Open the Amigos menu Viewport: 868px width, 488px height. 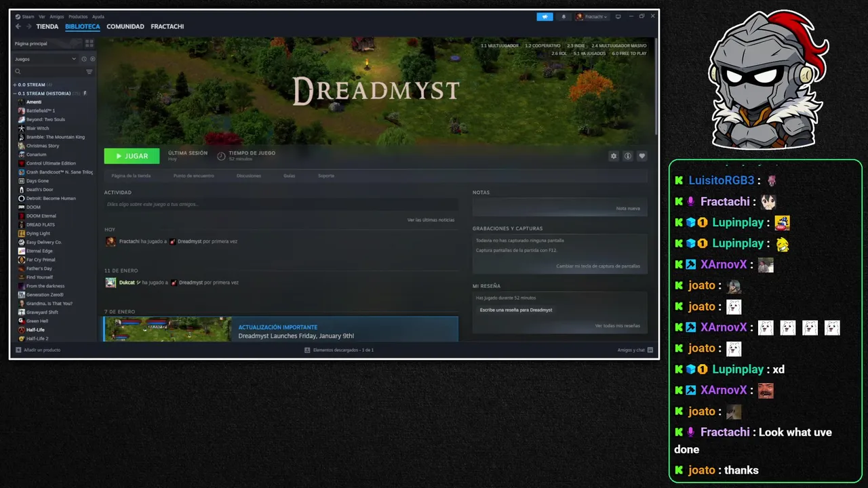[57, 17]
